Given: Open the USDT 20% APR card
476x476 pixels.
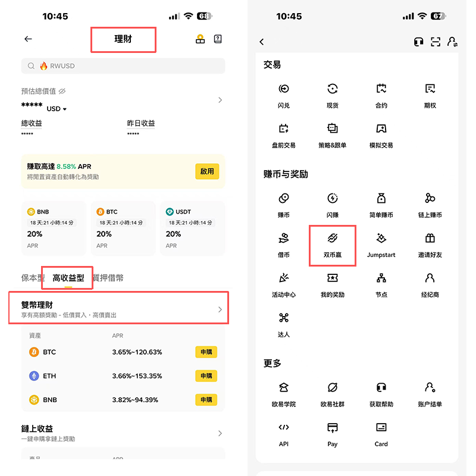Looking at the screenshot, I should coord(192,228).
